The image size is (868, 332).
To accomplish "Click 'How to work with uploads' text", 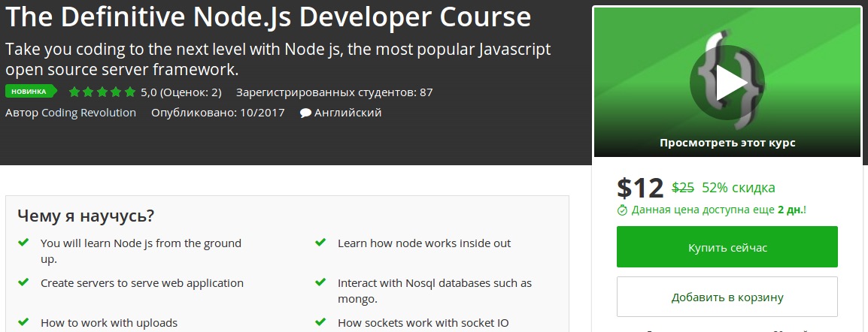I will [x=109, y=322].
